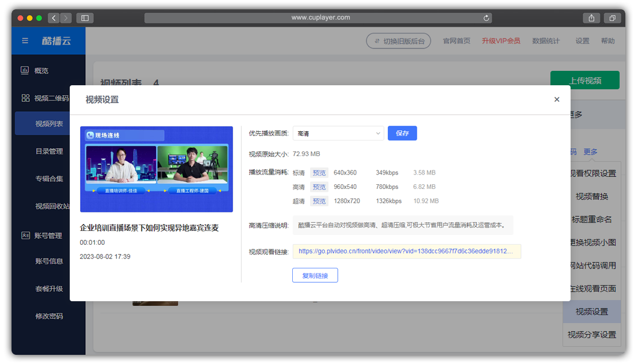Open the 帮助 menu item
The height and width of the screenshot is (364, 634).
pos(608,41)
